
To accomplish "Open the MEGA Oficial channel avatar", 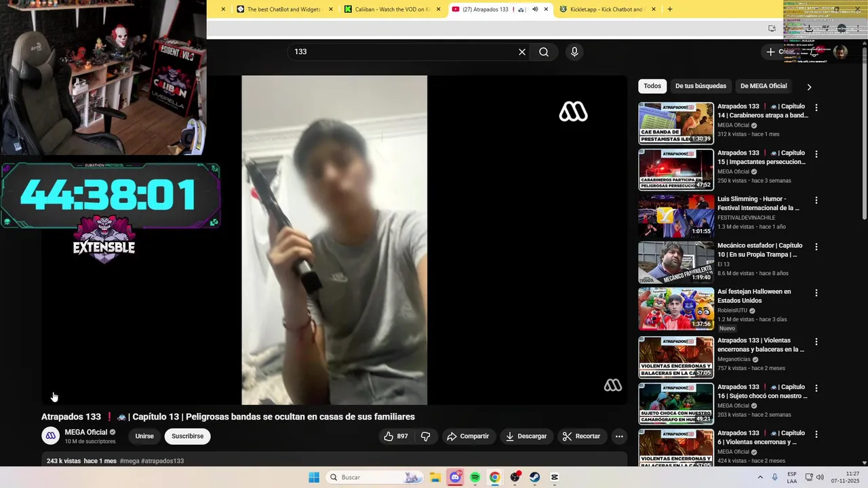I will click(x=50, y=436).
